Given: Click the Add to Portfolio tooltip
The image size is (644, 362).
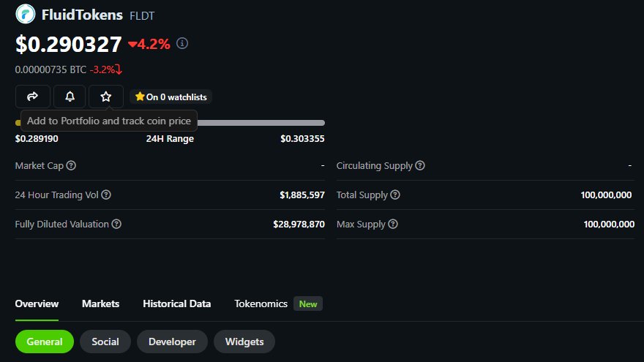Looking at the screenshot, I should (x=109, y=121).
